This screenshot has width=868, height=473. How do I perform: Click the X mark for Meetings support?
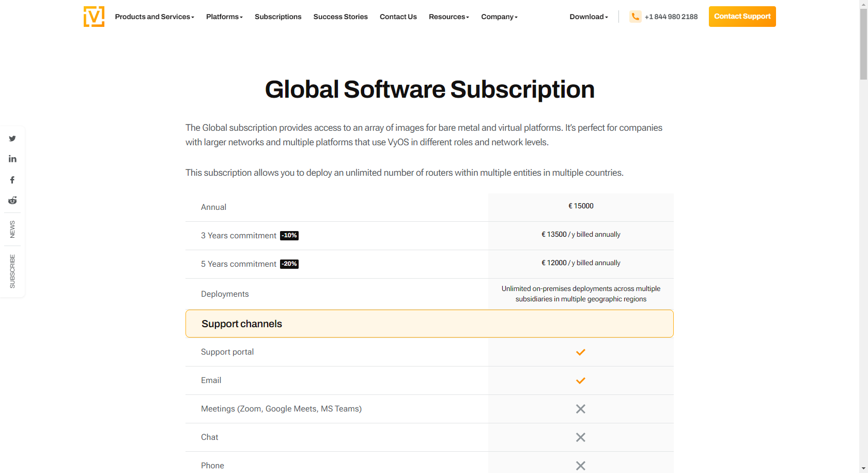pyautogui.click(x=580, y=409)
